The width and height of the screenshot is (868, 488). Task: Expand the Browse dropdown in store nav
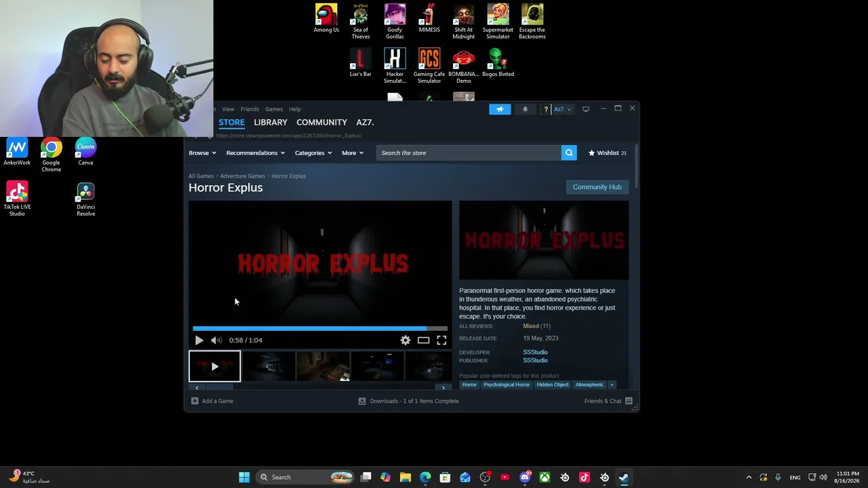pyautogui.click(x=202, y=153)
